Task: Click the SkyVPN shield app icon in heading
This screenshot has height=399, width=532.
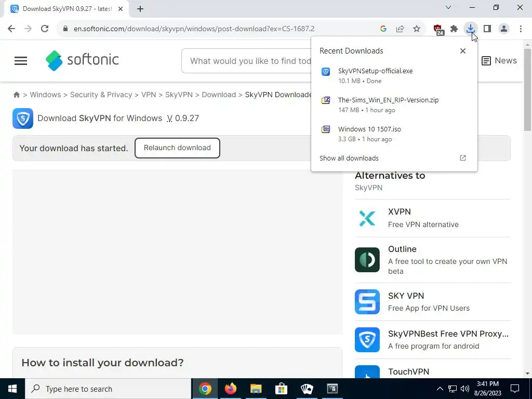Action: tap(23, 118)
